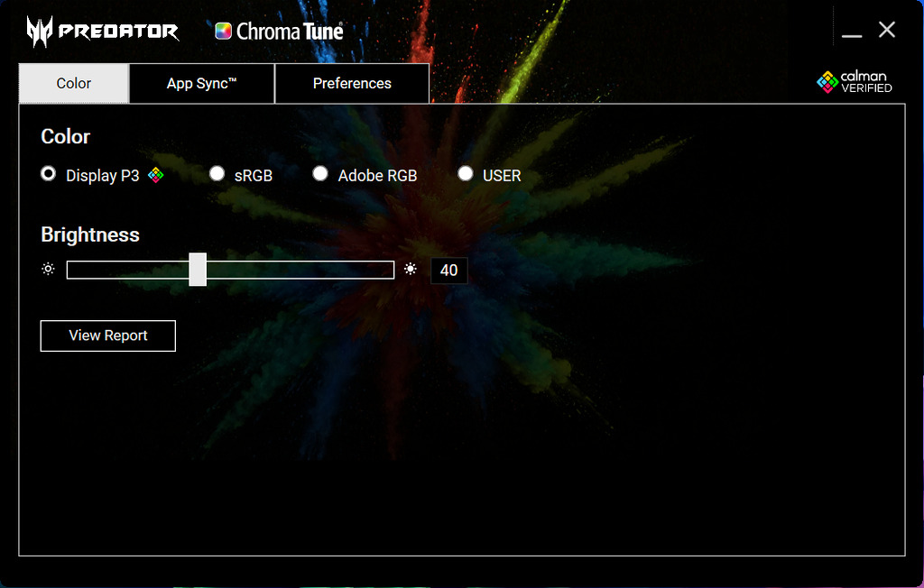Choose the Adobe RGB radio option
The height and width of the screenshot is (588, 924).
coord(320,174)
